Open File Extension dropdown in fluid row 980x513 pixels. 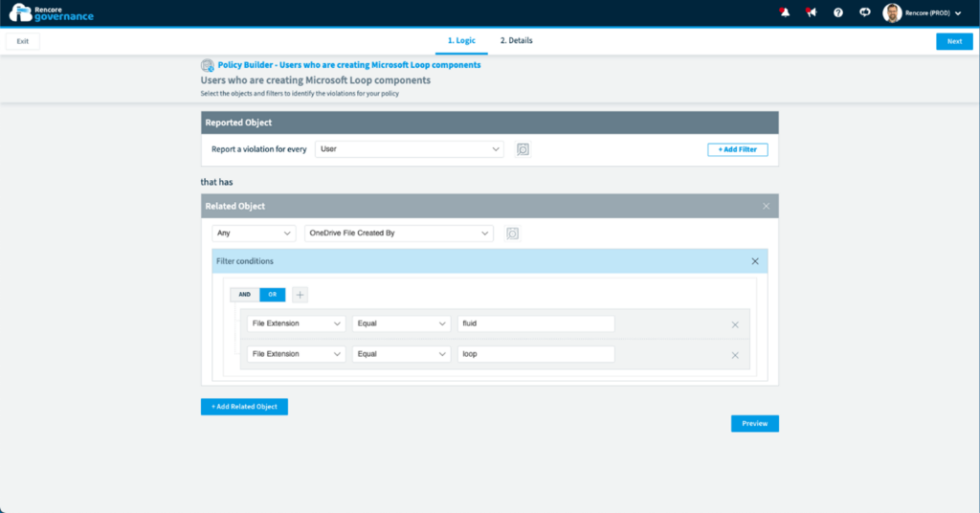(297, 323)
